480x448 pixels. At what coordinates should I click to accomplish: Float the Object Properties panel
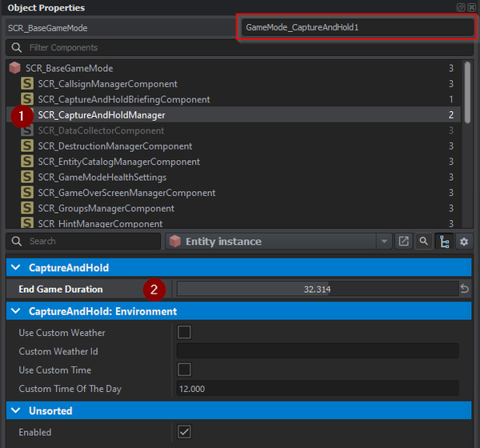point(461,7)
